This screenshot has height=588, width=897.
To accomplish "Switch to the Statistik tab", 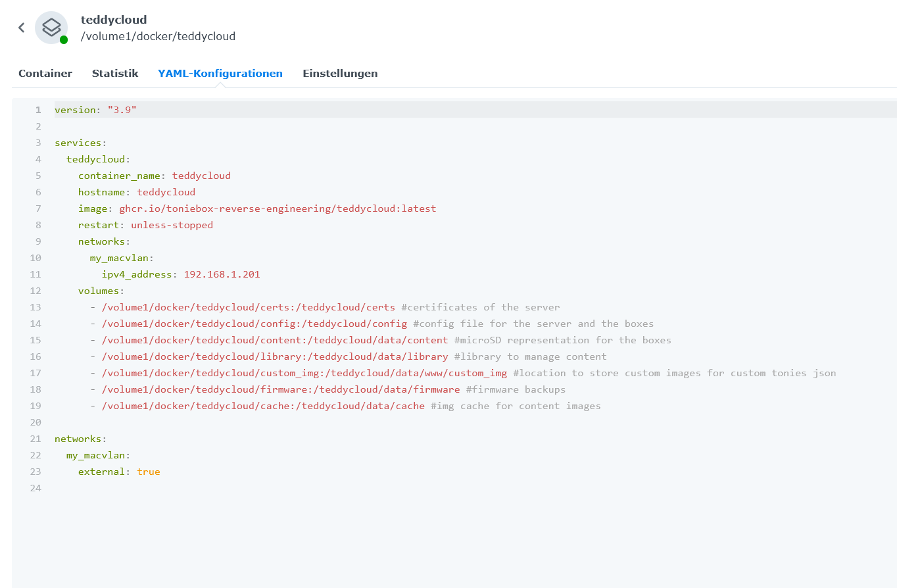I will click(x=115, y=73).
